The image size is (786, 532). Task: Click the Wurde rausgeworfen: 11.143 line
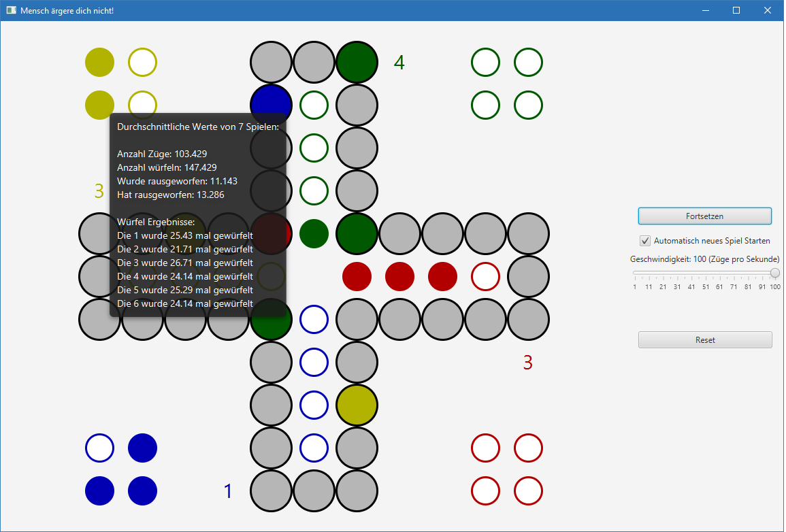tap(177, 181)
